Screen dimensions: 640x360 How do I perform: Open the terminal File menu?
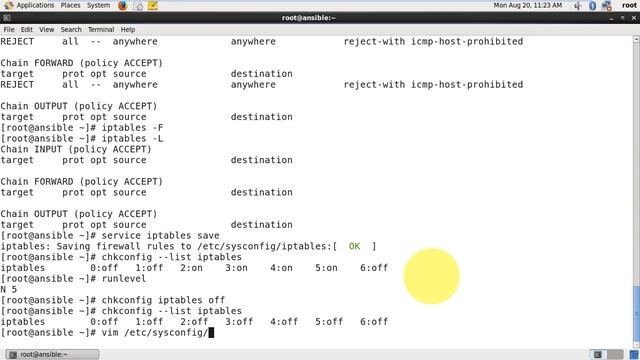click(x=9, y=29)
